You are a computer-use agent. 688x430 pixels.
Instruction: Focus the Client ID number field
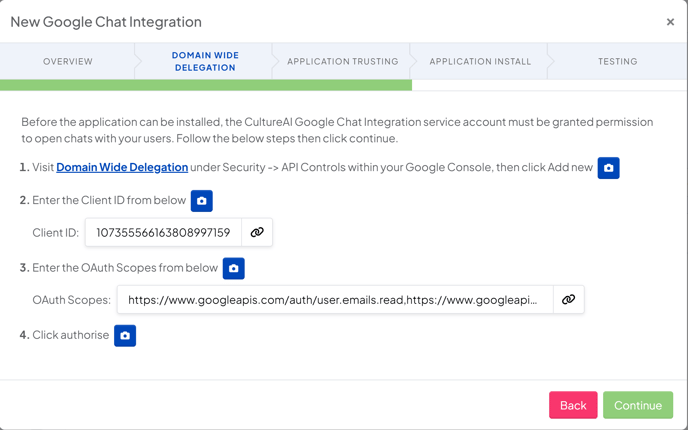(163, 232)
